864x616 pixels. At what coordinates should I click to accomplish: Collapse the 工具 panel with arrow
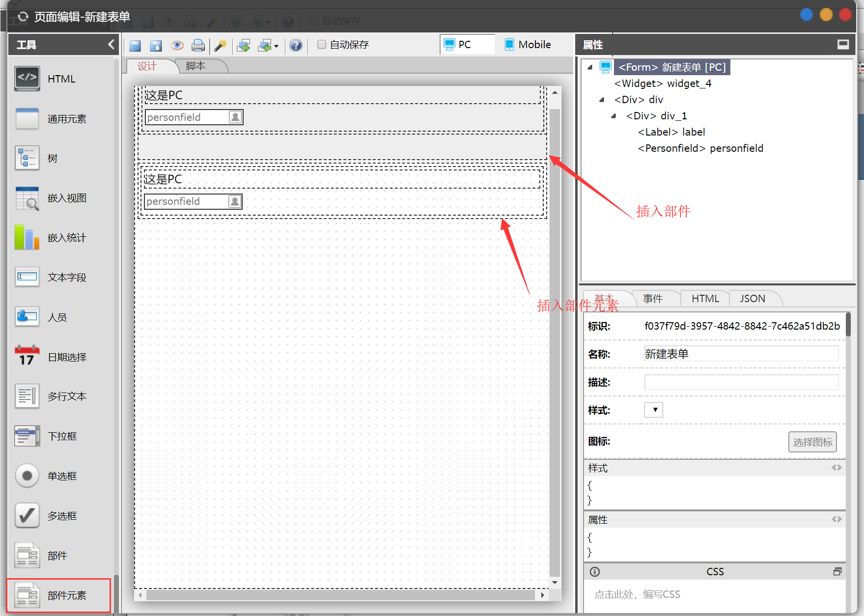(x=111, y=45)
